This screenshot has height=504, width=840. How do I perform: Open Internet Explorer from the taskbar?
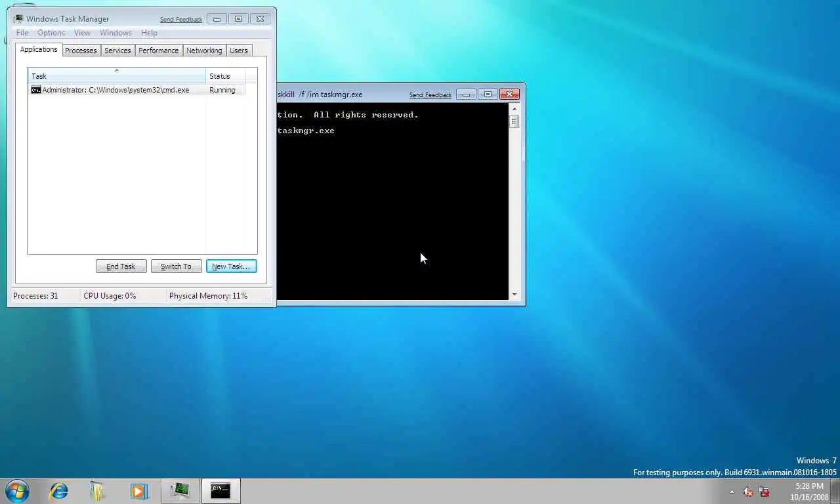point(59,491)
